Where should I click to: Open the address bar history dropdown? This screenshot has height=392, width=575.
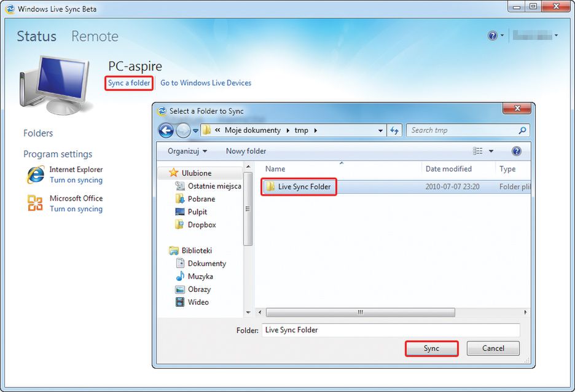[380, 130]
